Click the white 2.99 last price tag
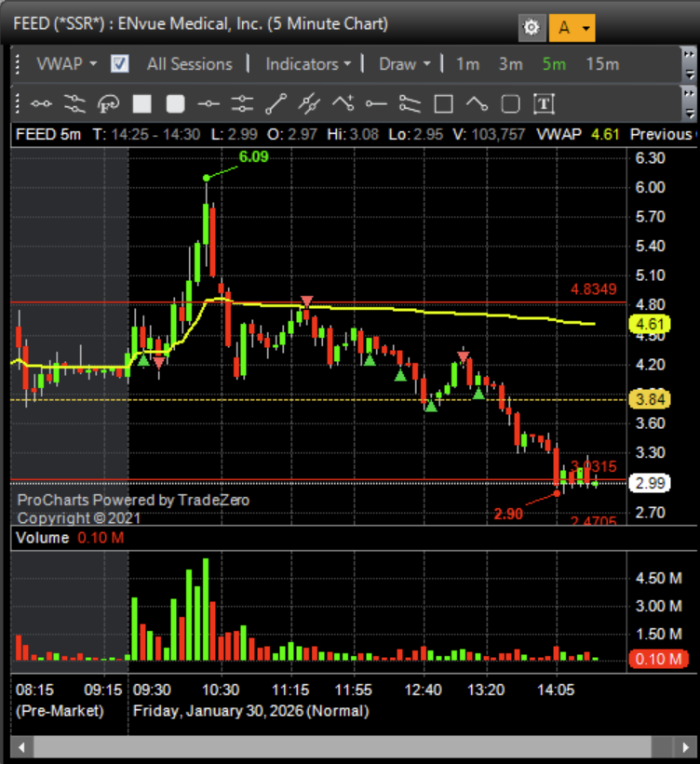Image resolution: width=700 pixels, height=764 pixels. click(x=650, y=483)
